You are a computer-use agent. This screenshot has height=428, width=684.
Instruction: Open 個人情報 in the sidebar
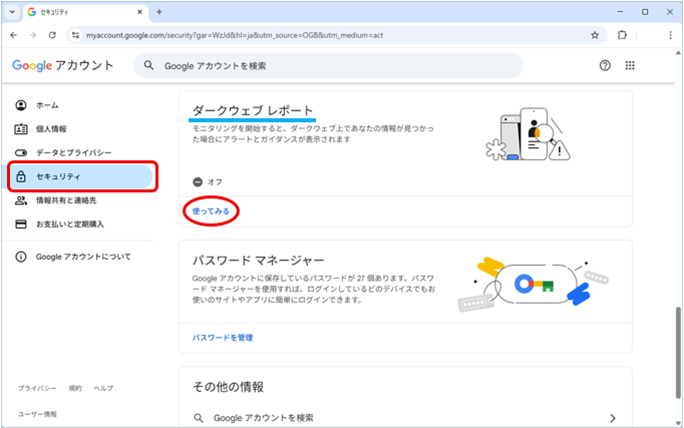(x=52, y=129)
